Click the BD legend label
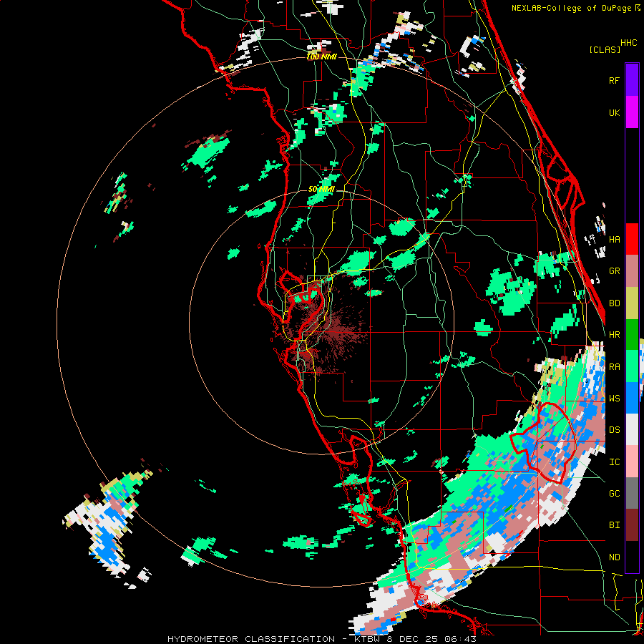This screenshot has width=644, height=644. pyautogui.click(x=614, y=303)
